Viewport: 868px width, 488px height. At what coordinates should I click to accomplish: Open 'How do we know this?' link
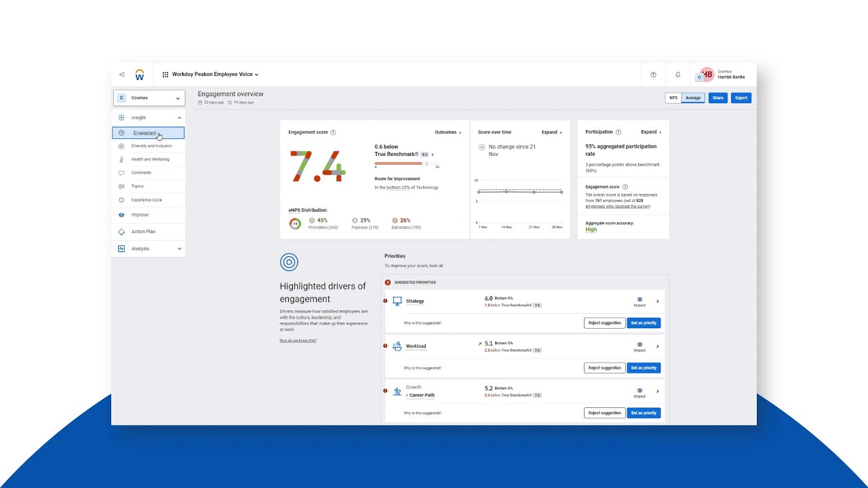click(298, 340)
